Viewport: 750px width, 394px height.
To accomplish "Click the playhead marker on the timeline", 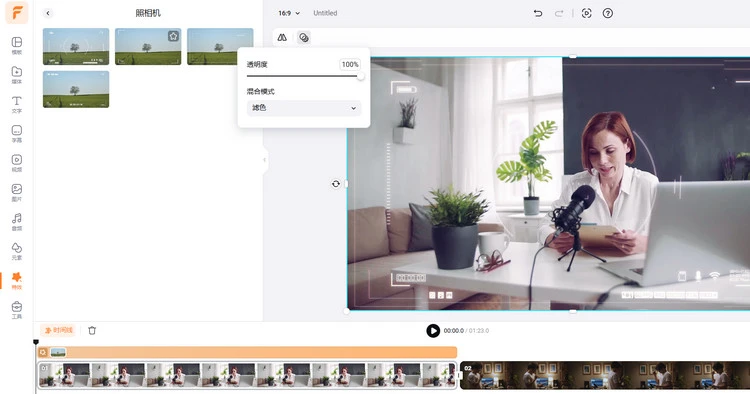I will point(36,342).
